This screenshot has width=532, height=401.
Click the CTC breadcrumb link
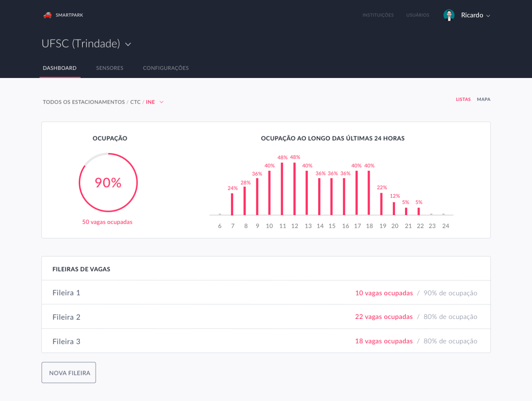135,102
